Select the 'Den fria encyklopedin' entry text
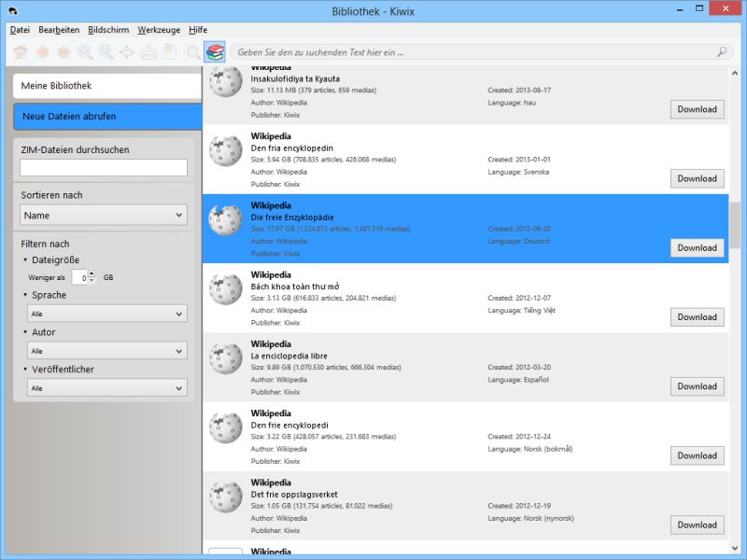747x560 pixels. click(292, 148)
